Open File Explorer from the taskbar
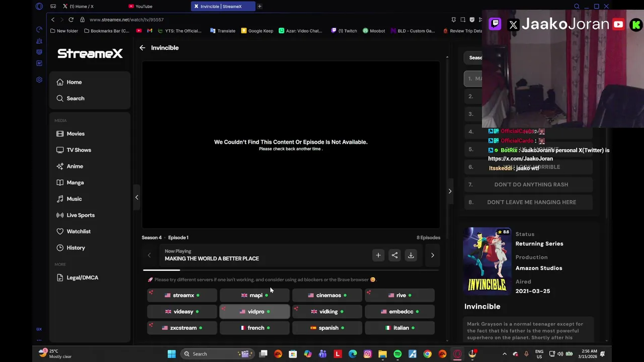Viewport: 644px width, 362px height. click(382, 354)
